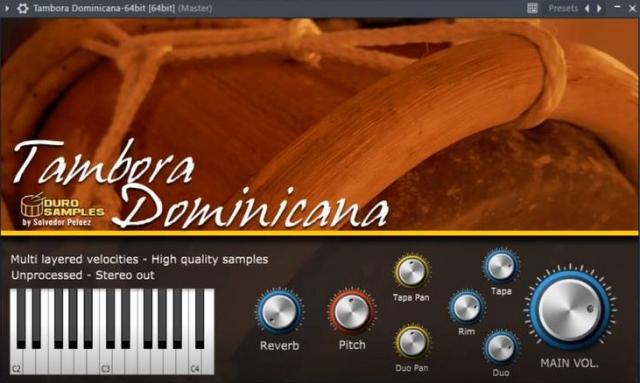Click the Duo Pan knob
Image resolution: width=640 pixels, height=383 pixels.
click(x=411, y=342)
